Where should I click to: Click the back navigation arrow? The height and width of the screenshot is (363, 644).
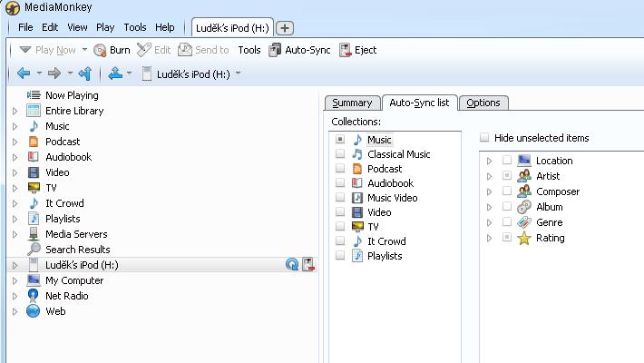pos(23,74)
